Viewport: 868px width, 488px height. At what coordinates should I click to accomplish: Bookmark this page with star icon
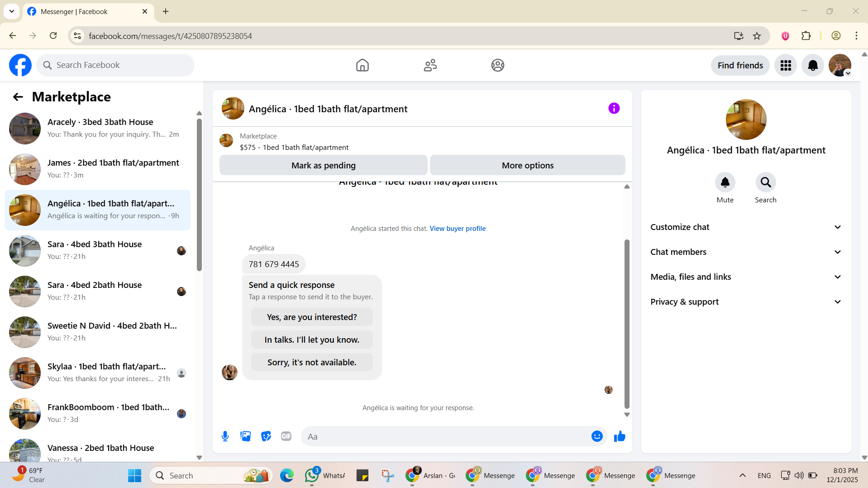click(757, 36)
